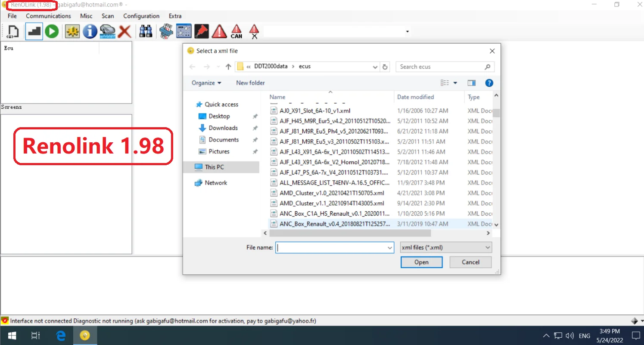Click the CAN warning triangle icon
This screenshot has width=644, height=345.
click(236, 31)
